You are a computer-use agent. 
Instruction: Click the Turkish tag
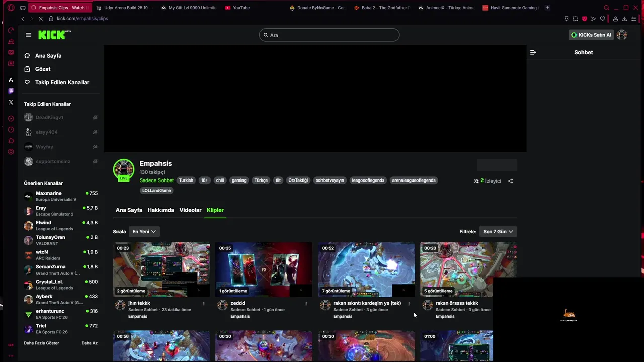click(186, 180)
